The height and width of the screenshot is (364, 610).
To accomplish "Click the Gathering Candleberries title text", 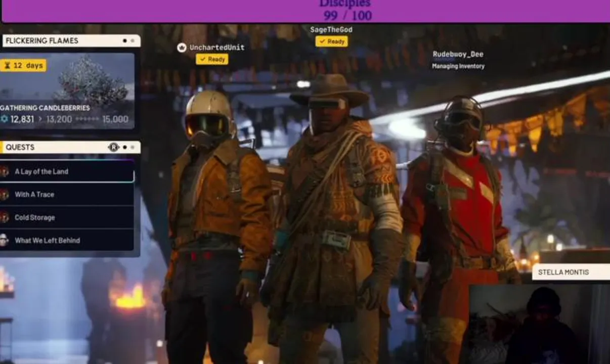I will click(x=45, y=108).
